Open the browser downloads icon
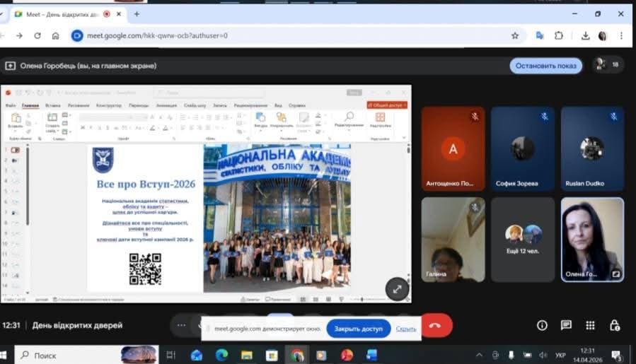 click(x=585, y=35)
